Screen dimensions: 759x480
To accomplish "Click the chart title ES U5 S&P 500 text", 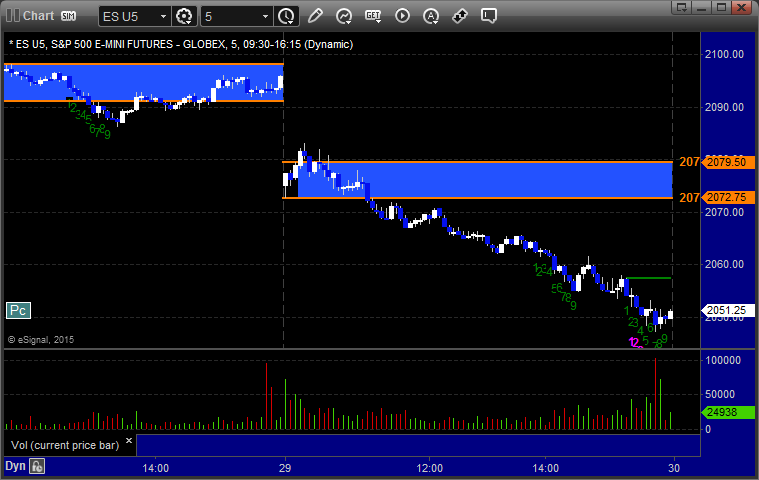I will [181, 44].
